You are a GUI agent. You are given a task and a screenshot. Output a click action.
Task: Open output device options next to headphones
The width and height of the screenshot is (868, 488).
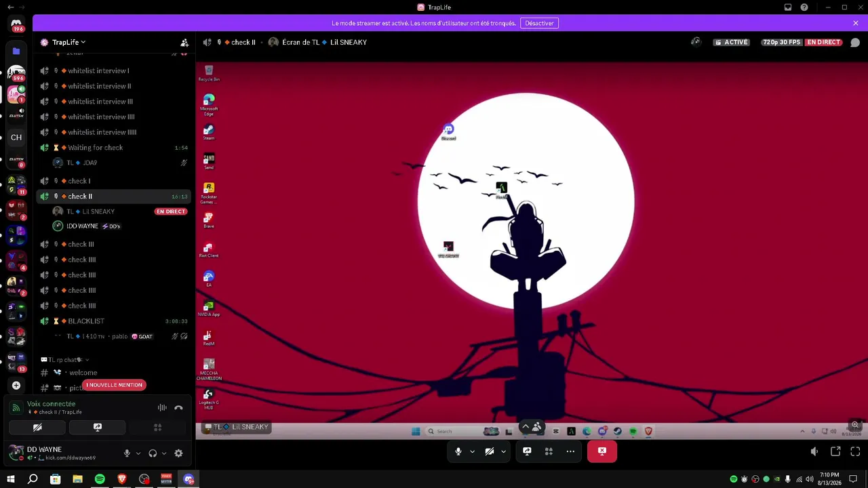pos(164,453)
